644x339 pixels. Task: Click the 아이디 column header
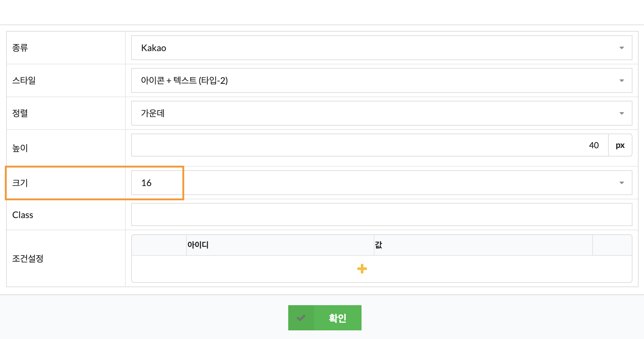tap(198, 245)
